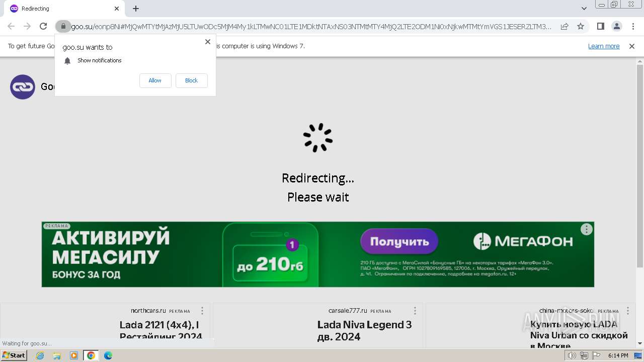Click the browser Back arrow
The image size is (644, 362).
[x=11, y=26]
